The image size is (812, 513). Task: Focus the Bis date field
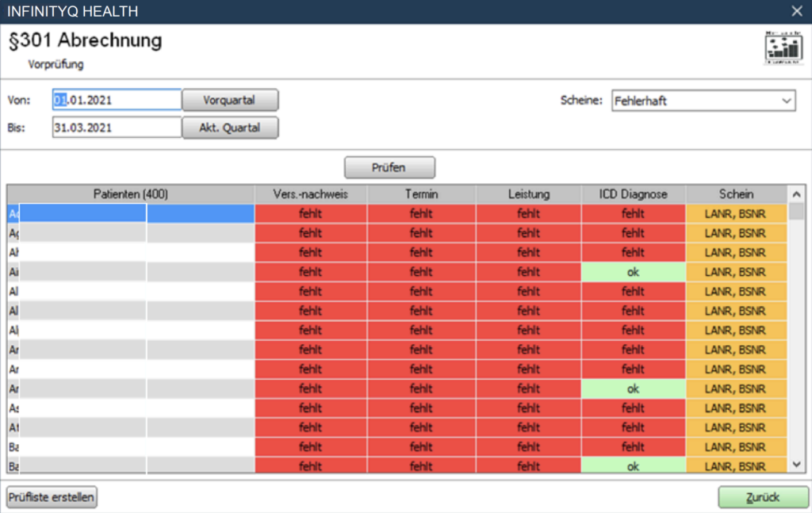coord(117,128)
